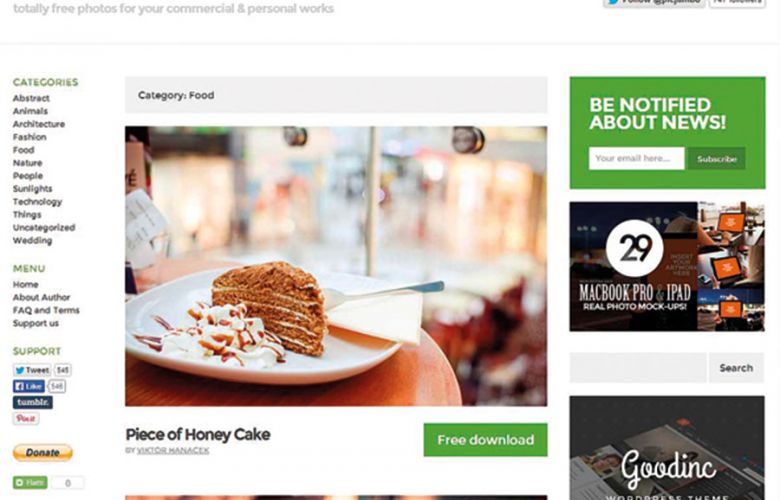Open the MacBook Pro & iPad mock-ups banner
This screenshot has width=780, height=500.
[x=667, y=267]
